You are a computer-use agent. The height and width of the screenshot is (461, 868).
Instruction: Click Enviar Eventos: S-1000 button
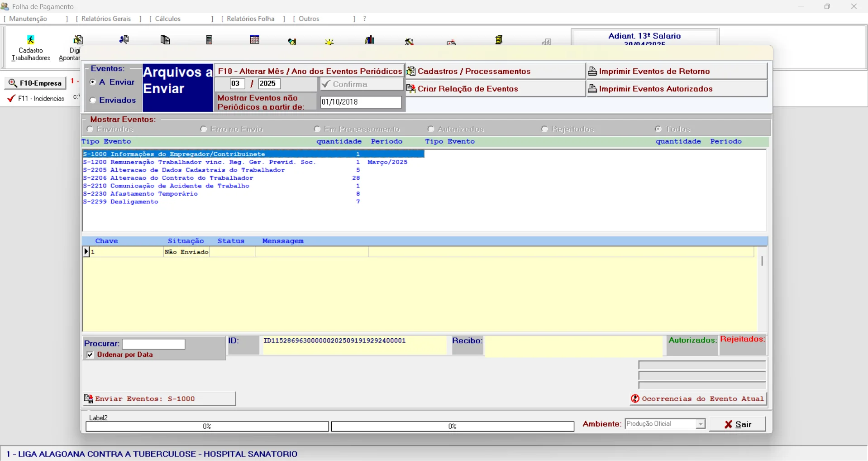pyautogui.click(x=159, y=399)
